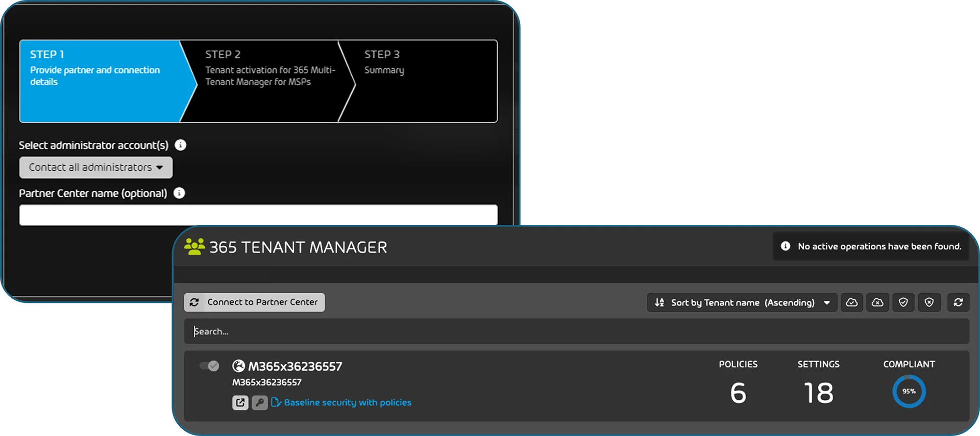The image size is (980, 436).
Task: Click the 365 TENANT MANAGER heading
Action: point(298,247)
